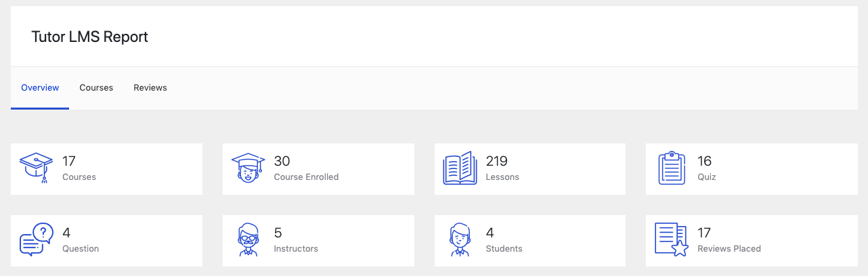Open the Courses tab
The image size is (868, 276).
pyautogui.click(x=96, y=88)
